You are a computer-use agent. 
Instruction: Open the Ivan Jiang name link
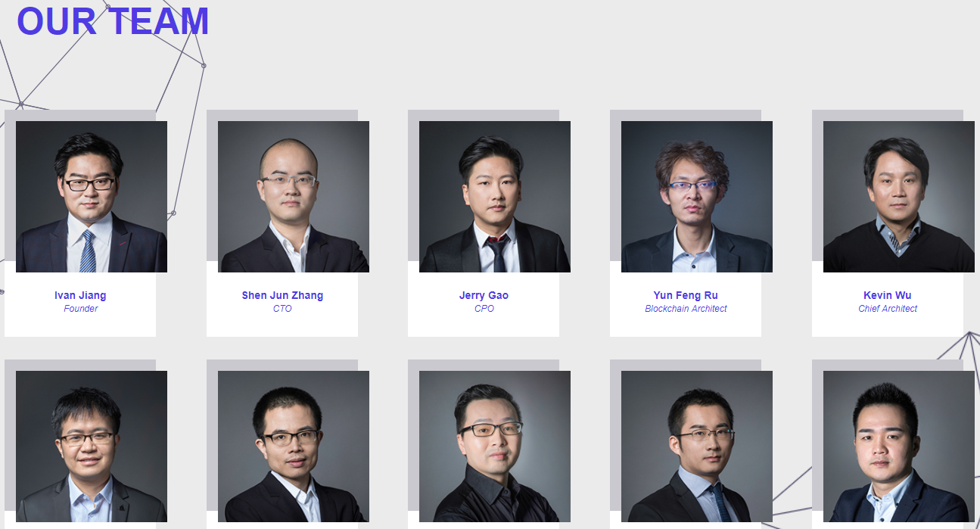pyautogui.click(x=80, y=295)
